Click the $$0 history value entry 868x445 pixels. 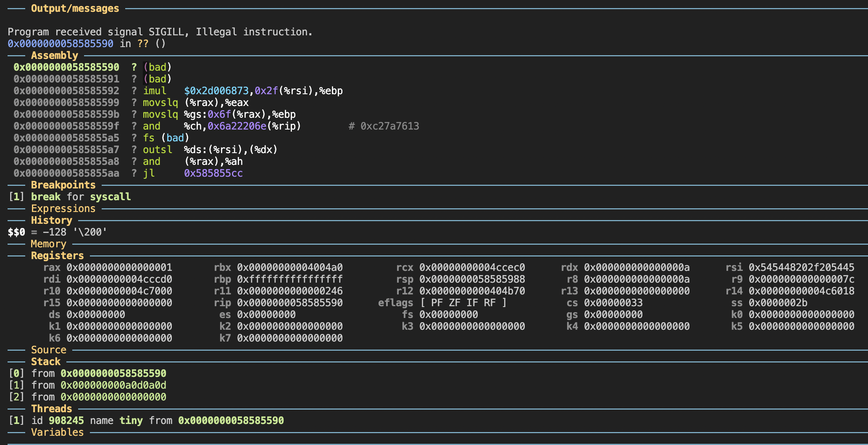point(57,232)
